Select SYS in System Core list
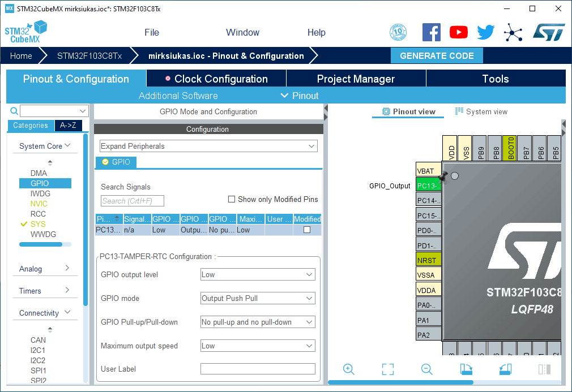This screenshot has width=572, height=392. (38, 224)
